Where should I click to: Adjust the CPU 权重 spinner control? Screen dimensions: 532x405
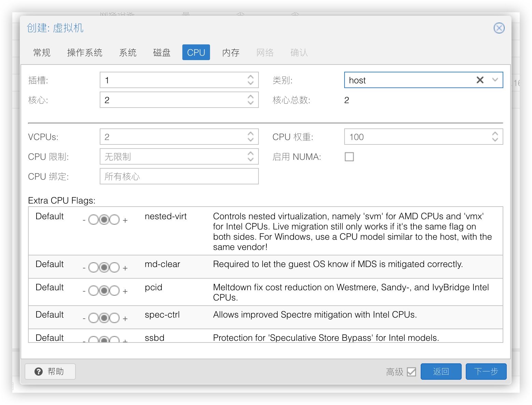[x=495, y=137]
